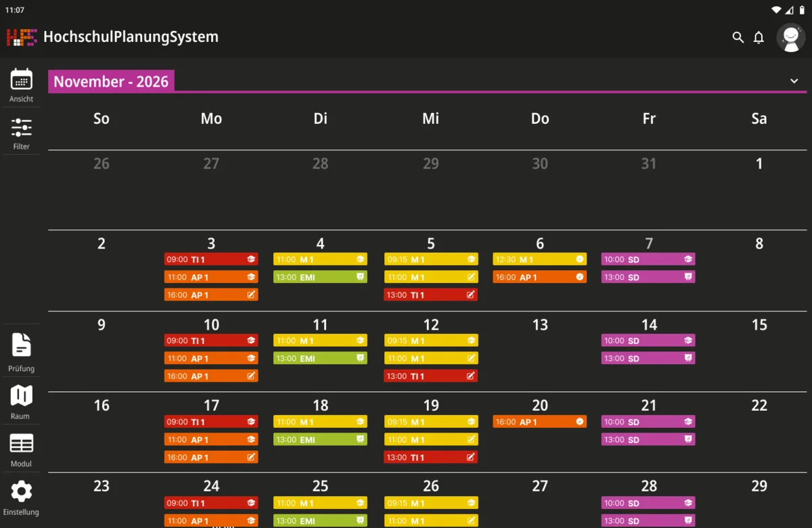
Task: Click edit icon on 13:00 TI 1, November 12
Action: tap(471, 376)
